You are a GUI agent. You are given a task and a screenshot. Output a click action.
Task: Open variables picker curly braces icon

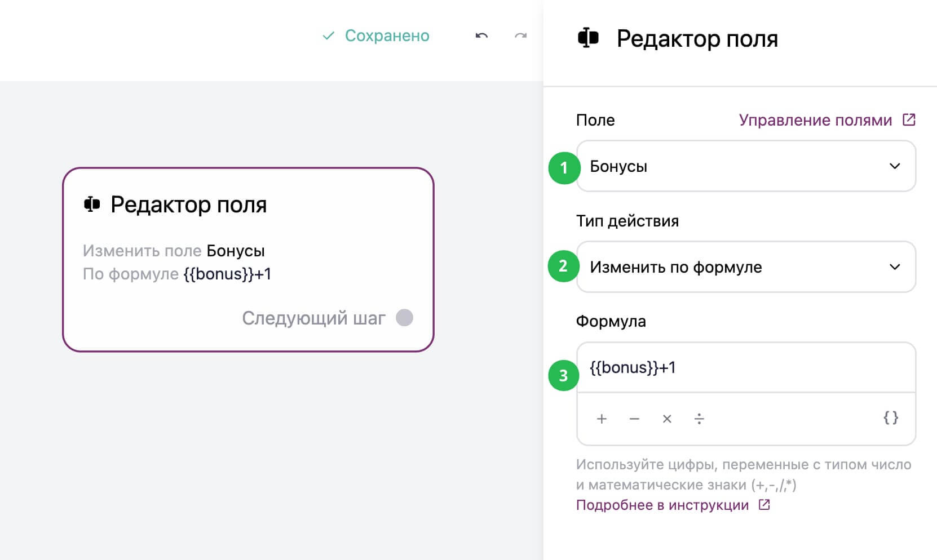click(x=891, y=417)
